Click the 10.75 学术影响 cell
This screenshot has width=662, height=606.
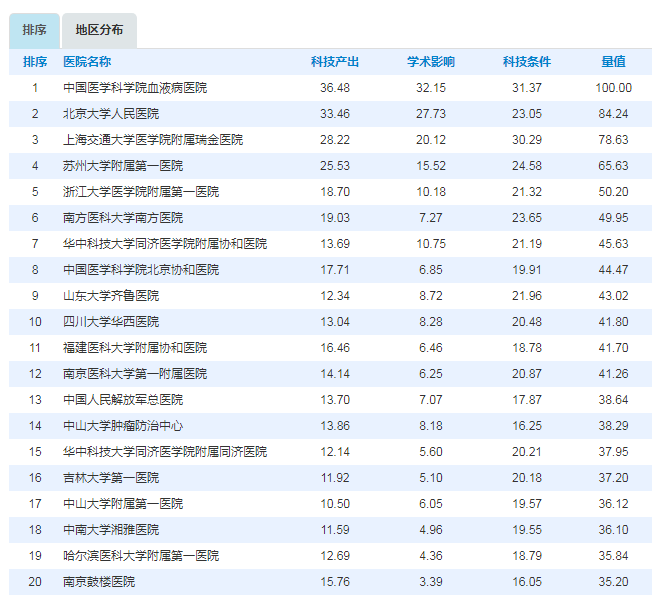point(431,244)
